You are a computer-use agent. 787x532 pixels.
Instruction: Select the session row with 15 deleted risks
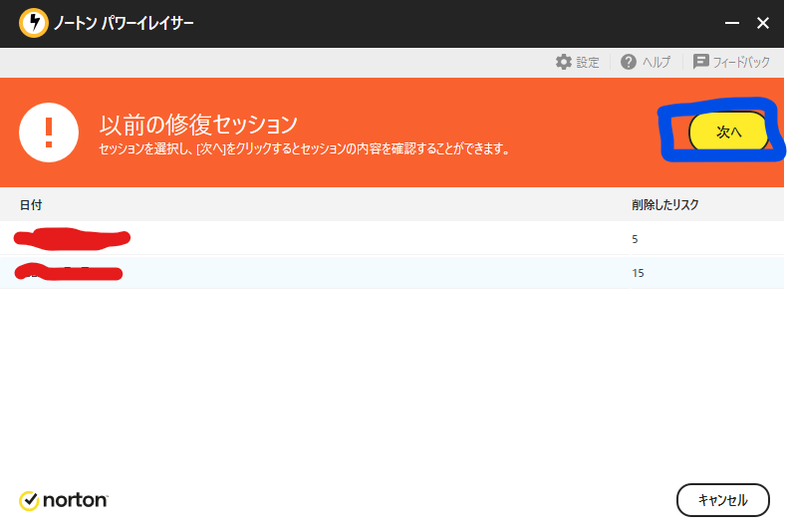tap(392, 273)
